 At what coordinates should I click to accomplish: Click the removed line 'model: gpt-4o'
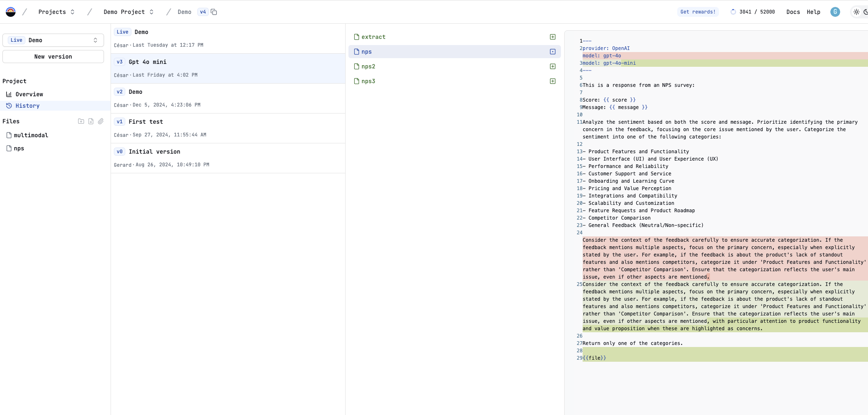725,56
